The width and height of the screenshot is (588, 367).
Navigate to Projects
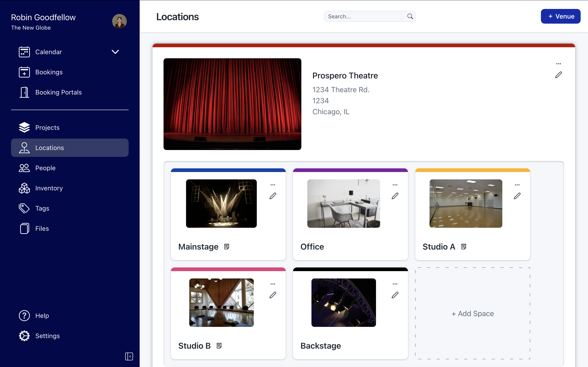(x=47, y=128)
